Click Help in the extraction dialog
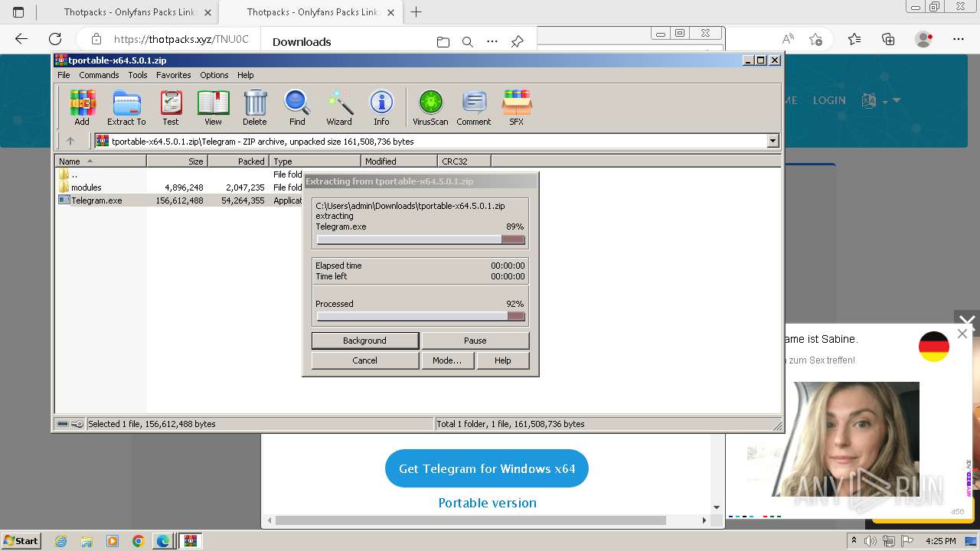This screenshot has height=551, width=980. [x=503, y=360]
